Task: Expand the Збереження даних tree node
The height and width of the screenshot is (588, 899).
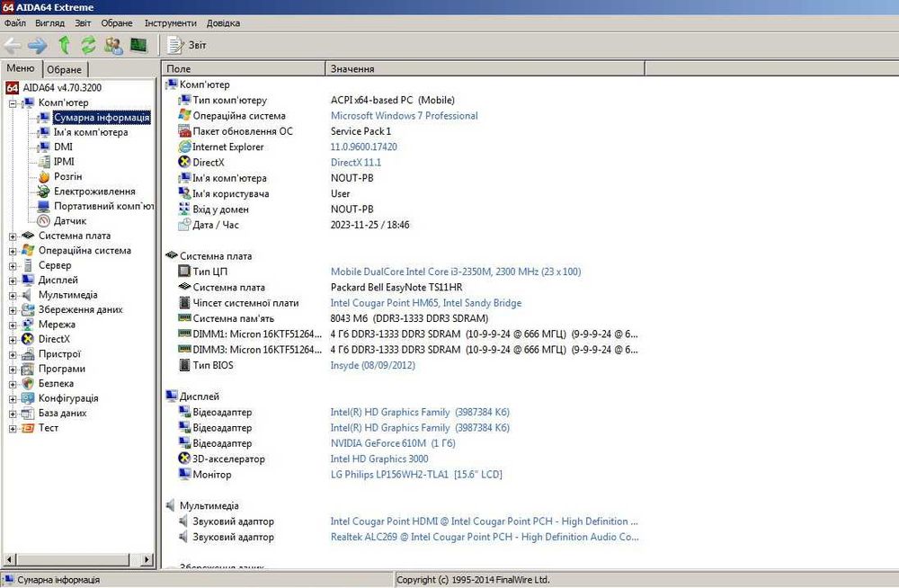Action: (x=13, y=310)
